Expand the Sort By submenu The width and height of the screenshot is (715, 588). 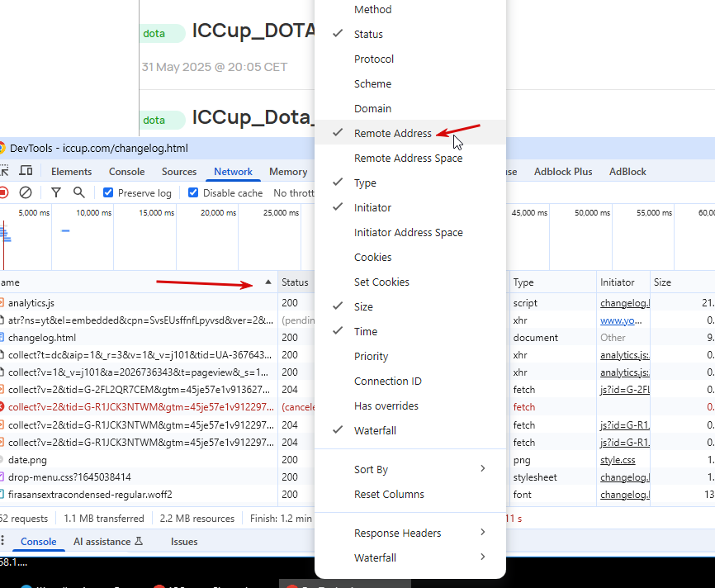410,469
